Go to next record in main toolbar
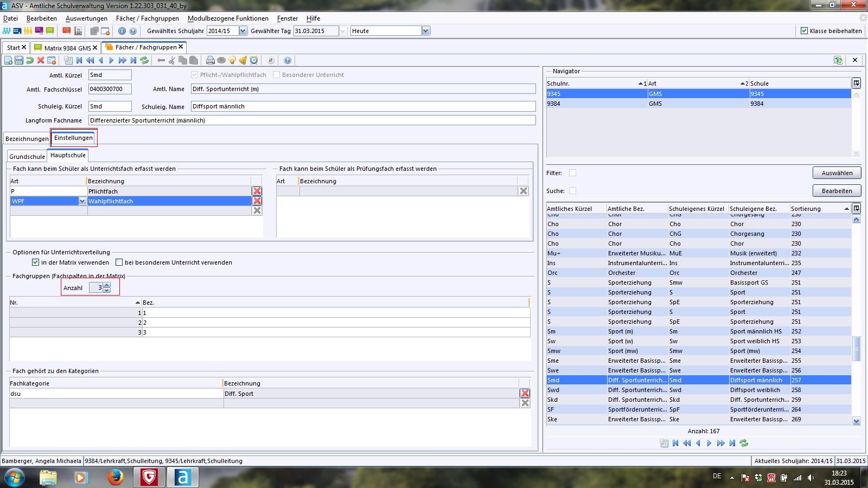This screenshot has width=868, height=488. [112, 60]
